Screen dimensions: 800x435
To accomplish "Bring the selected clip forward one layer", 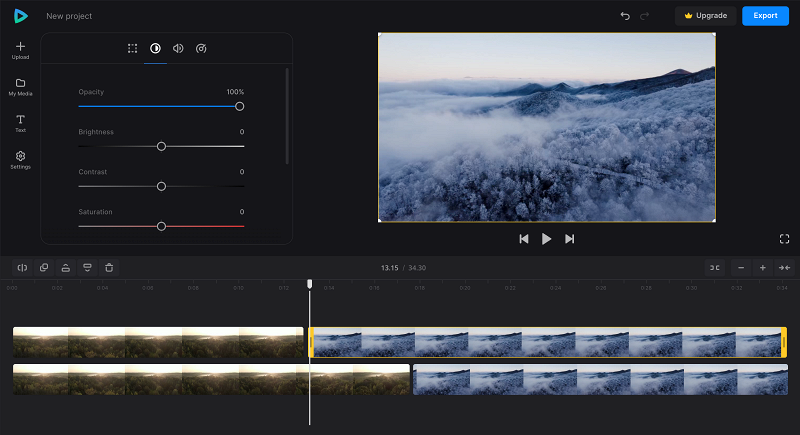I will pos(66,268).
